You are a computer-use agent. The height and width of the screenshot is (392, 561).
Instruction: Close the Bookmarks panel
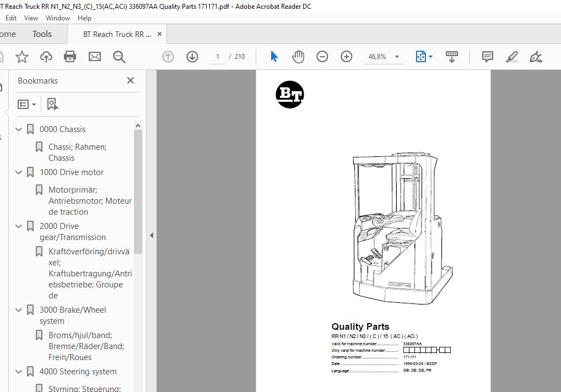[131, 80]
